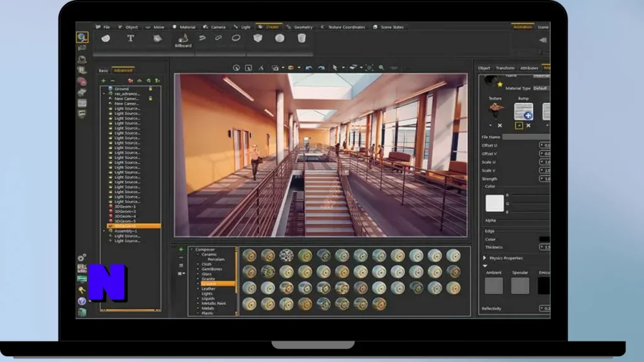
Task: Click the keys icon in left sidebar
Action: coord(82,290)
